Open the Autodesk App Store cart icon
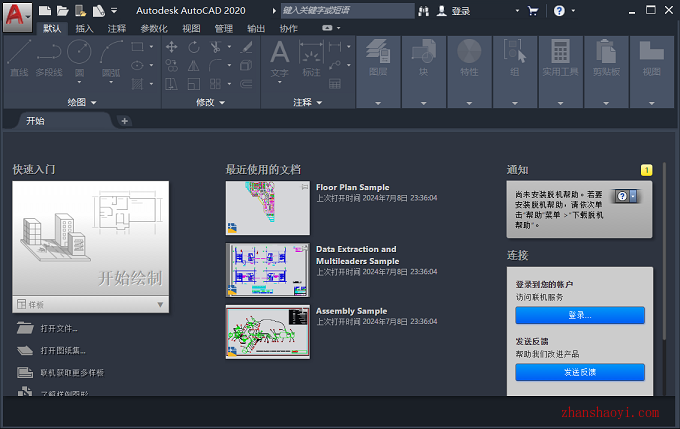This screenshot has width=680, height=429. (533, 11)
